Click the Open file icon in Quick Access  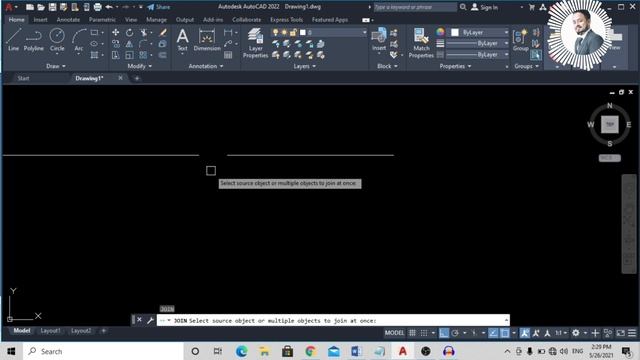[x=41, y=7]
